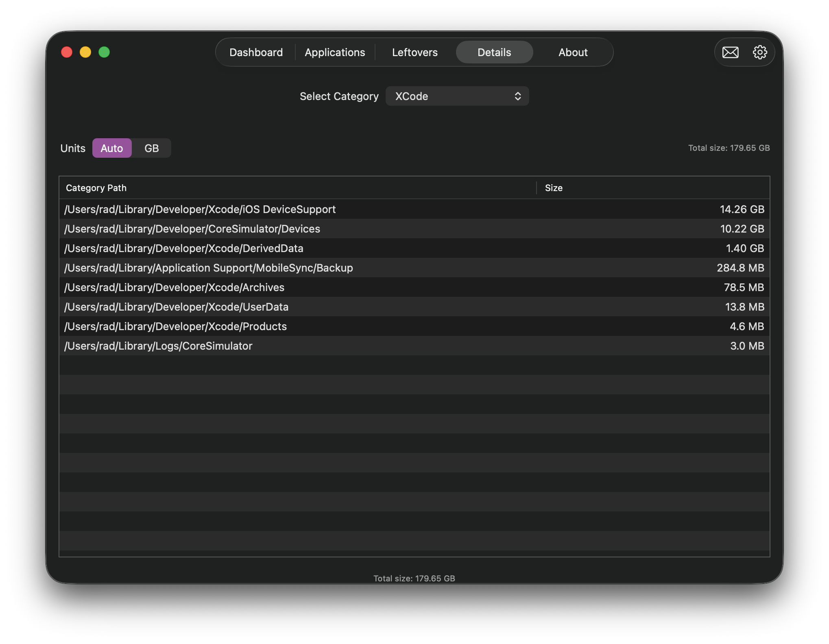This screenshot has width=829, height=644.
Task: Select the Xcode/Archives path row
Action: [414, 287]
